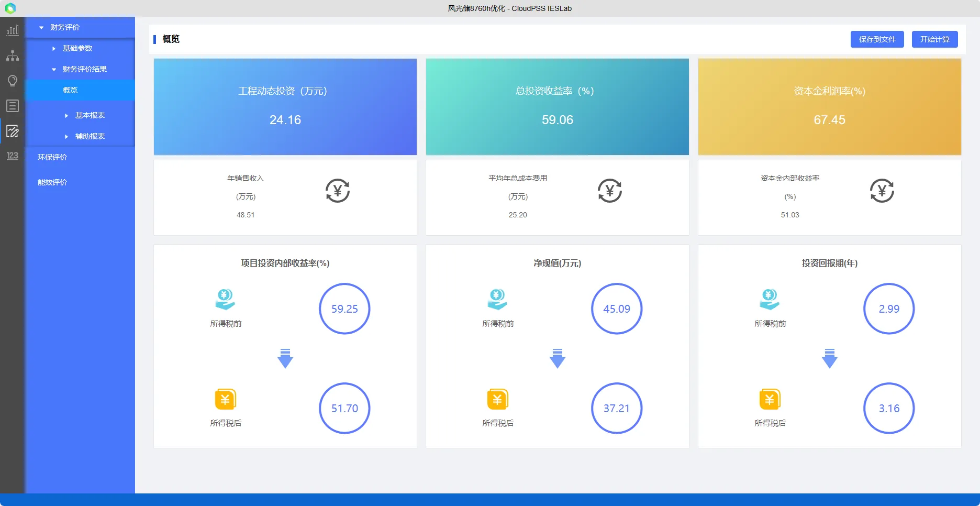Expand the 基本报表 tree node

click(66, 115)
